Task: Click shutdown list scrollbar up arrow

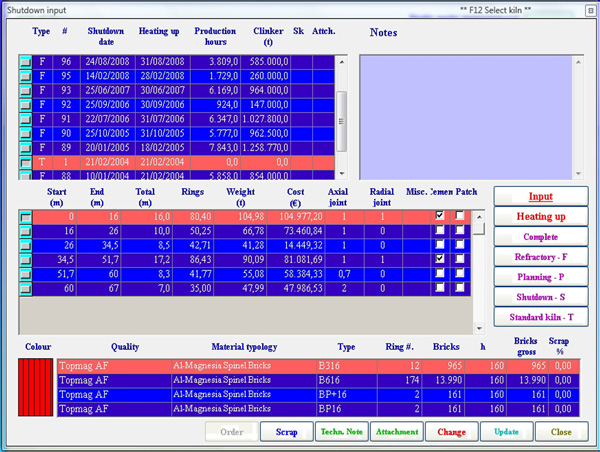Action: [x=342, y=62]
